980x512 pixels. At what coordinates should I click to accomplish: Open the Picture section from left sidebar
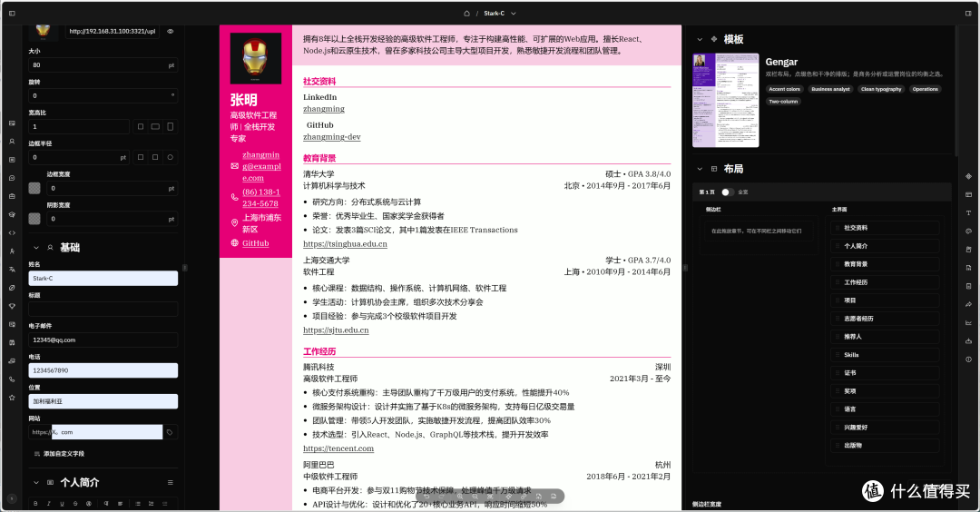click(x=12, y=123)
